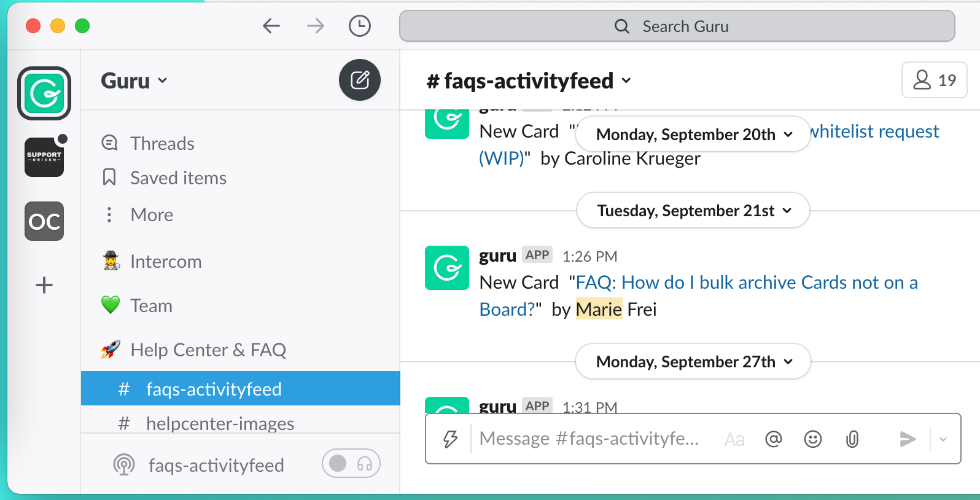Toggle text formatting with Aa
Screen dimensions: 980x500
coord(734,439)
